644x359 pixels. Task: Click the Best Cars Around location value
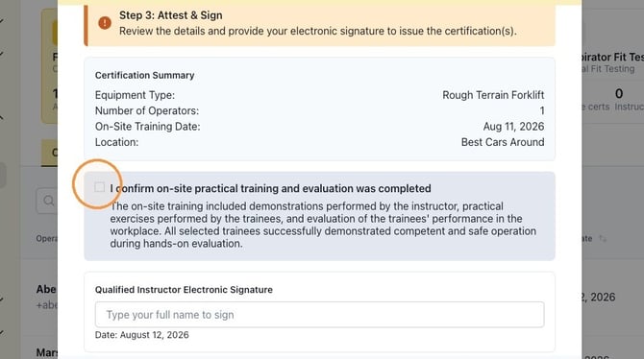[x=503, y=142]
